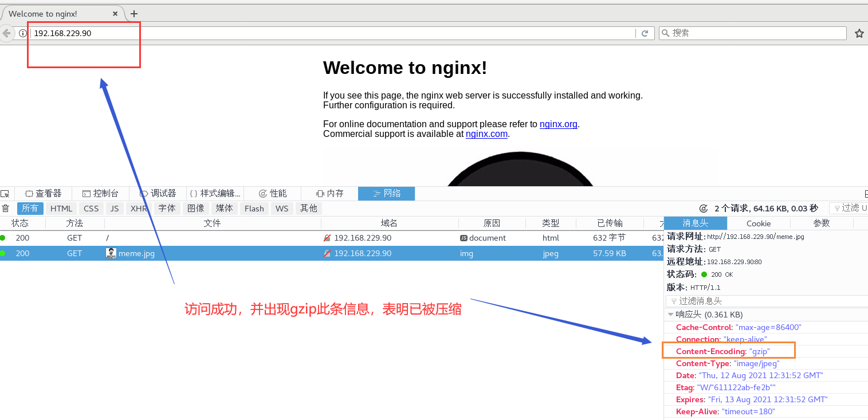This screenshot has height=420, width=868.
Task: Filter requests by WS
Action: [x=282, y=209]
